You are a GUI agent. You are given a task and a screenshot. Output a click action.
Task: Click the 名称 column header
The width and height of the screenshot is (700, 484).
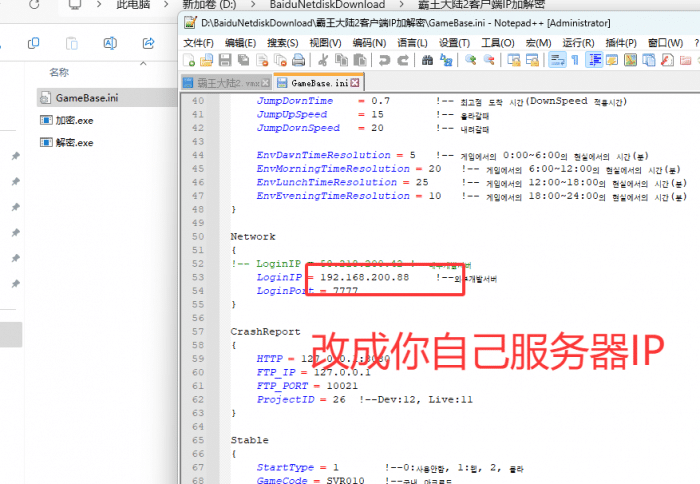[x=59, y=72]
